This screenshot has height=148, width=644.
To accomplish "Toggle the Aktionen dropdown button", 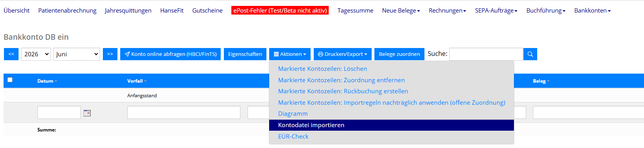I will pos(290,54).
